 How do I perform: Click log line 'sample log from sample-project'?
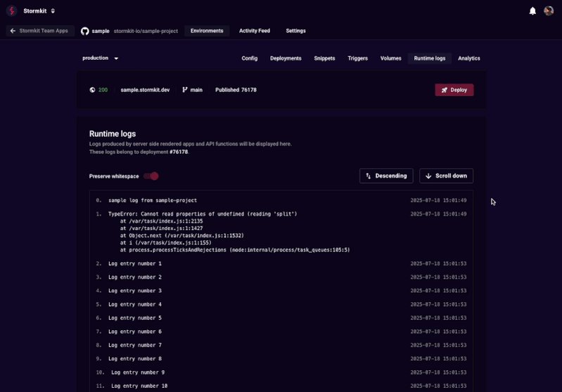(x=153, y=200)
